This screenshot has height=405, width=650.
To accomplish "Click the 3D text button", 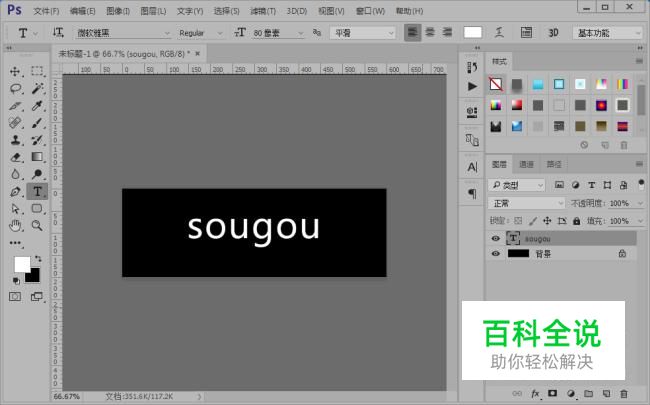I will pos(553,32).
